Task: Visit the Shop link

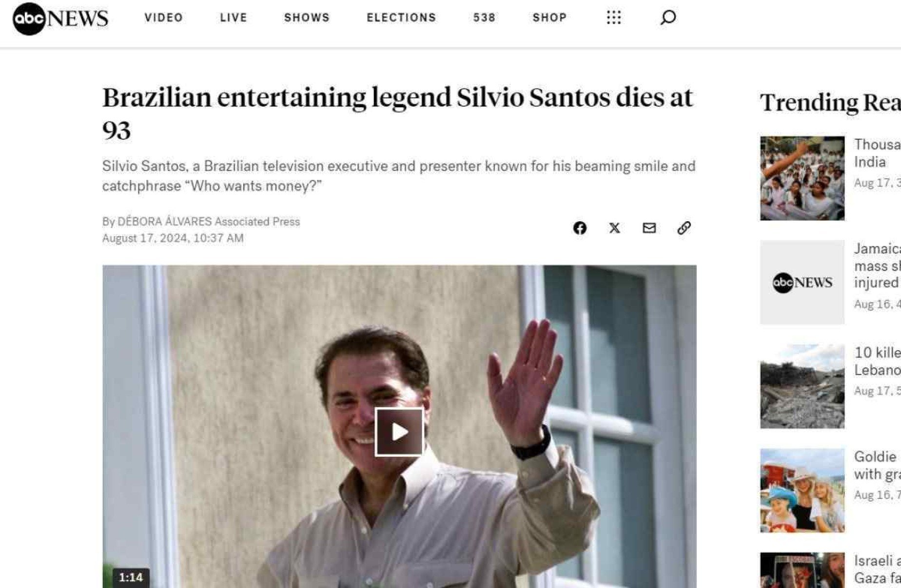Action: 549,18
